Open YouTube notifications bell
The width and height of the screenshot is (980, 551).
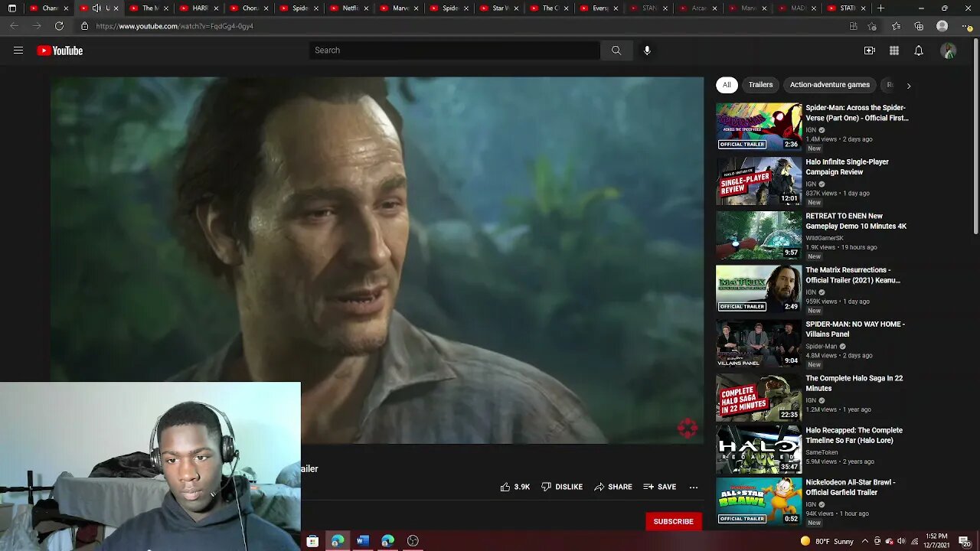coord(919,51)
